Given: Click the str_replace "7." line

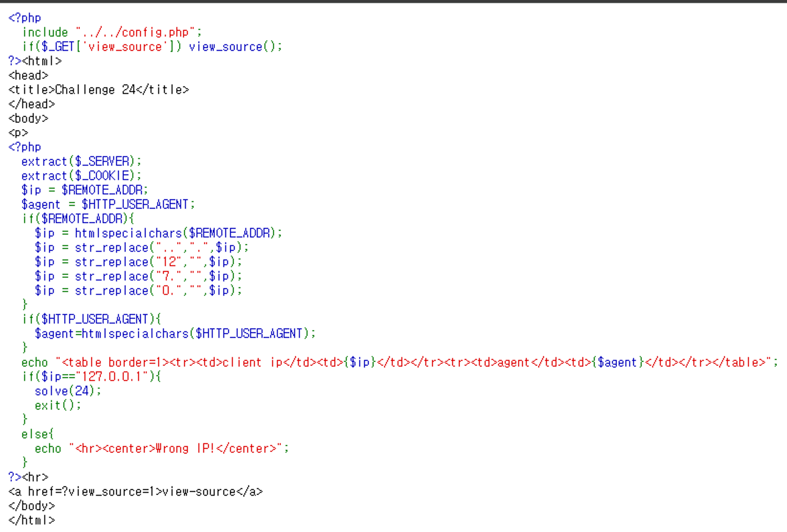Looking at the screenshot, I should 138,276.
